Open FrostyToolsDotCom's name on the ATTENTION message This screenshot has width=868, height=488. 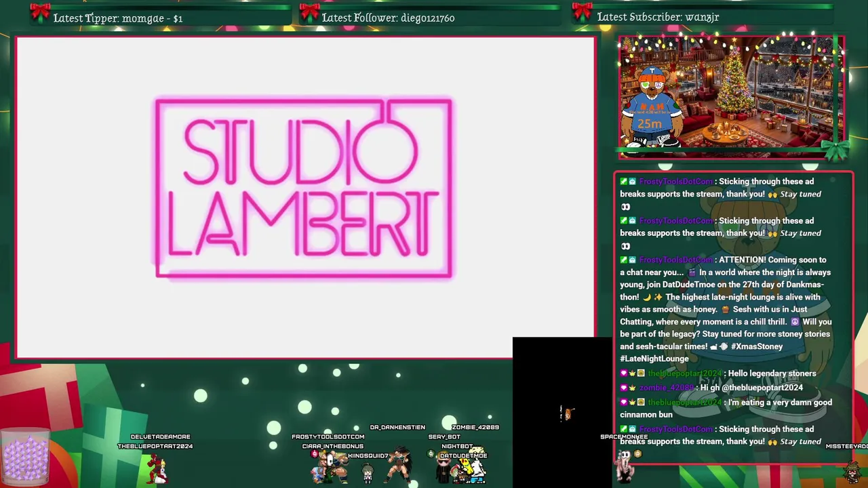pyautogui.click(x=676, y=260)
